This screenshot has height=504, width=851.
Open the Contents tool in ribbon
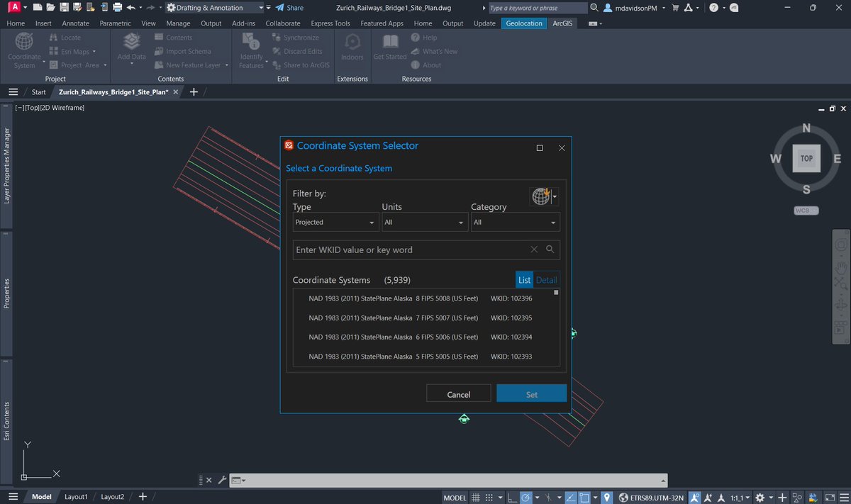(173, 38)
